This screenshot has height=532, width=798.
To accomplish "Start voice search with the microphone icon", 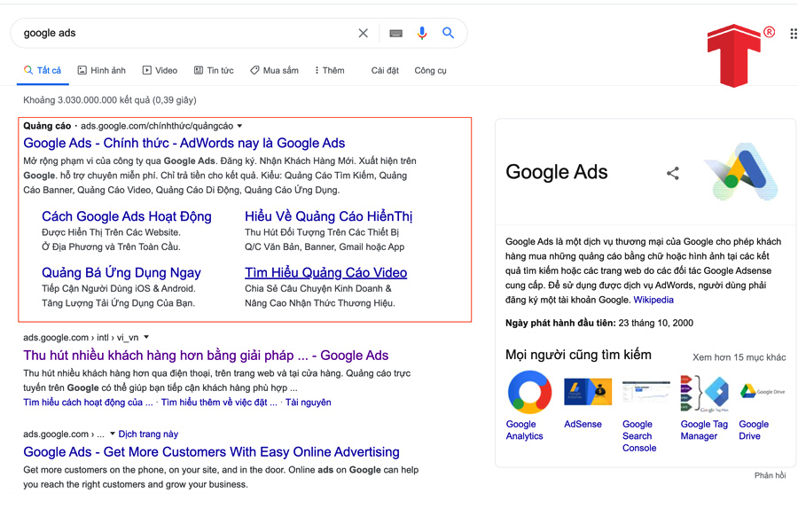I will [422, 33].
